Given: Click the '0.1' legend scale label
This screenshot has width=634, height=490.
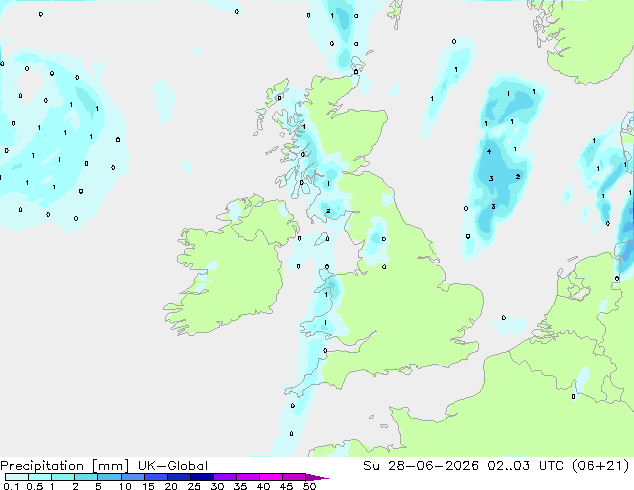Looking at the screenshot, I should pyautogui.click(x=11, y=486).
